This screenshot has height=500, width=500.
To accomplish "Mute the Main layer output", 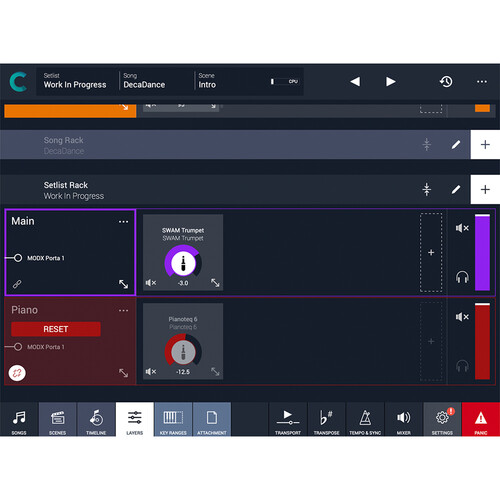I will point(462,228).
